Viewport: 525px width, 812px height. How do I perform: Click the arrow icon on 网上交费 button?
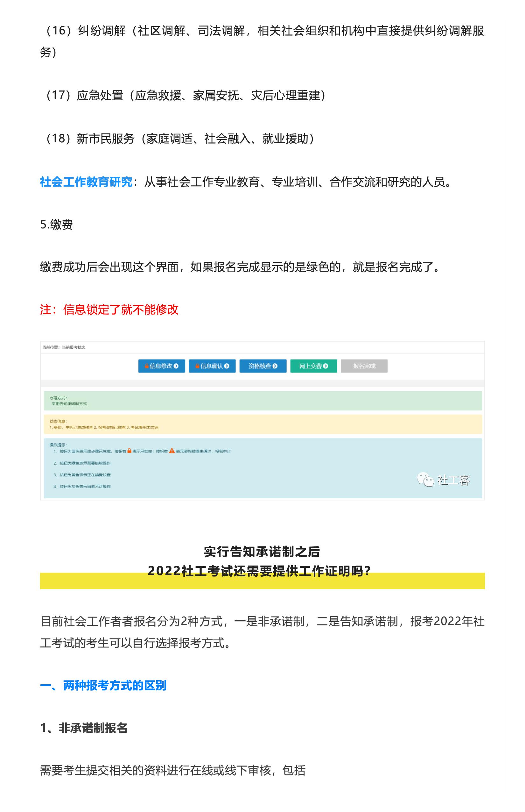pos(325,366)
